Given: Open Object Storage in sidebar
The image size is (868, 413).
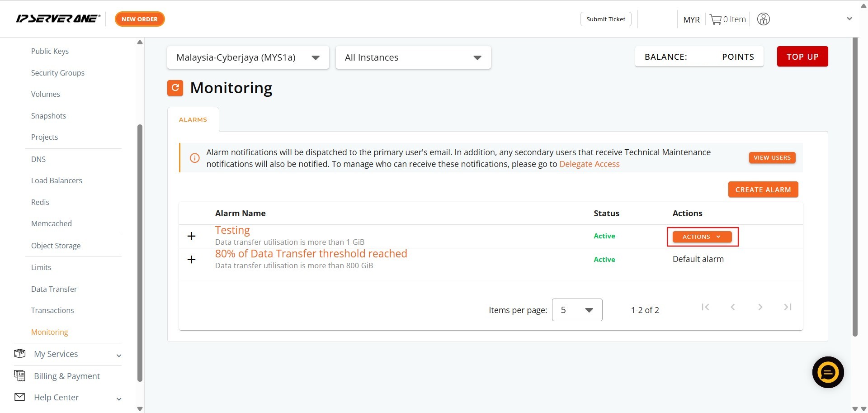Looking at the screenshot, I should pos(56,246).
